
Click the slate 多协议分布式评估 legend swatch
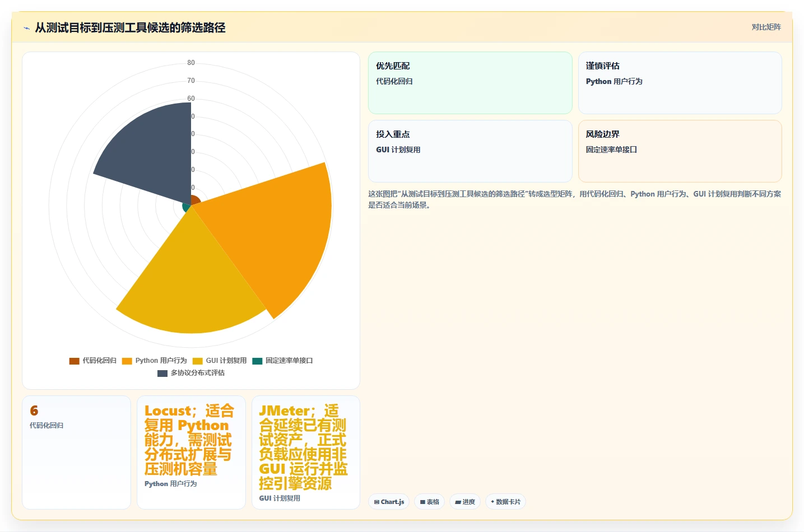point(162,373)
